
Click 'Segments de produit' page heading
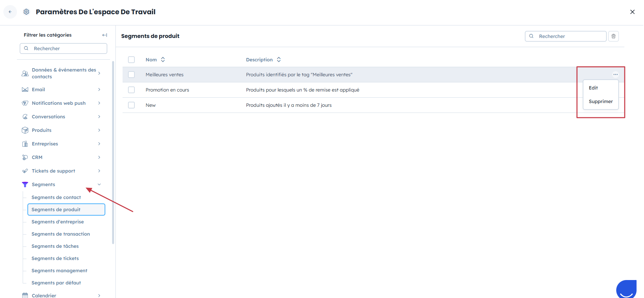coord(150,36)
